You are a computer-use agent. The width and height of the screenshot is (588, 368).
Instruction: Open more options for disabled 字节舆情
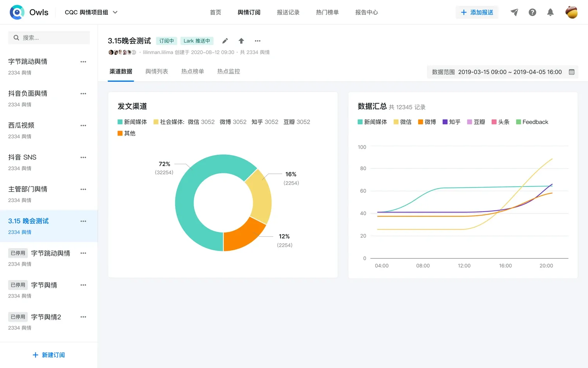pos(83,285)
